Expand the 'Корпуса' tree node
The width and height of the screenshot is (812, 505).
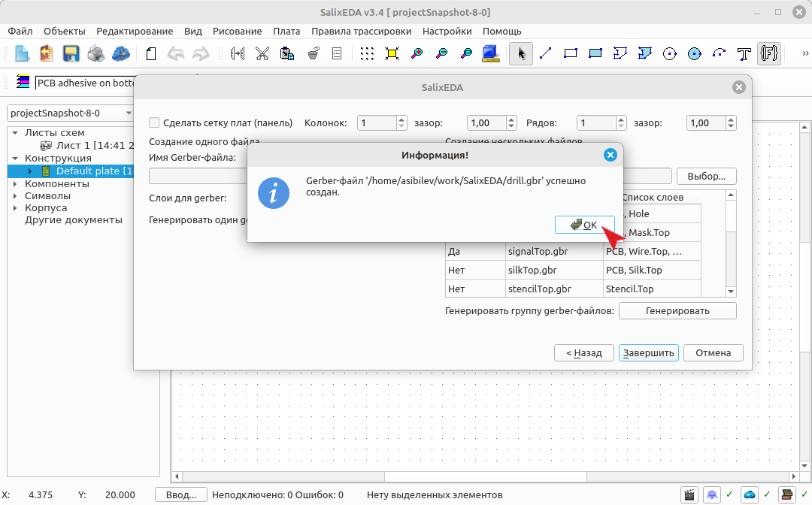[15, 208]
